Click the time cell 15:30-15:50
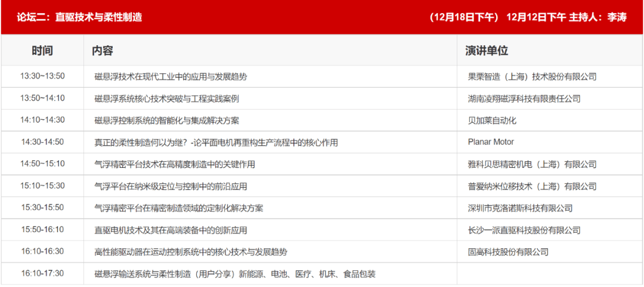The height and width of the screenshot is (287, 644). coord(43,207)
